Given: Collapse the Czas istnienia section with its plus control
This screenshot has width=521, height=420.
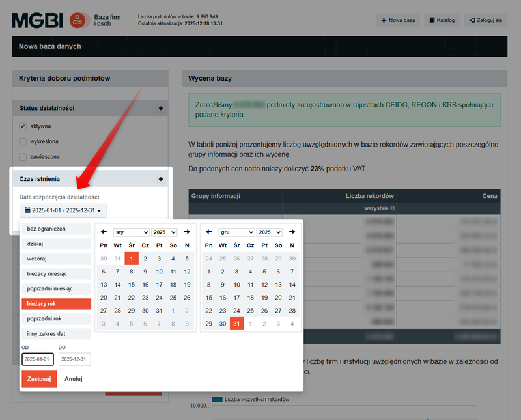Looking at the screenshot, I should tap(161, 178).
